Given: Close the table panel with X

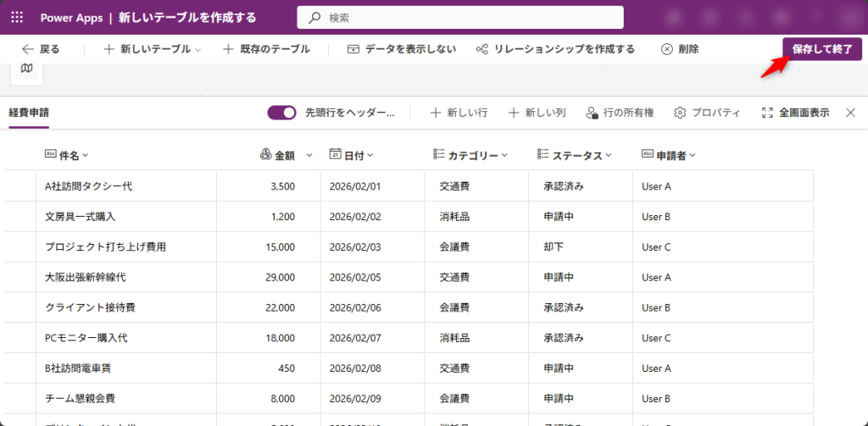Looking at the screenshot, I should point(851,113).
